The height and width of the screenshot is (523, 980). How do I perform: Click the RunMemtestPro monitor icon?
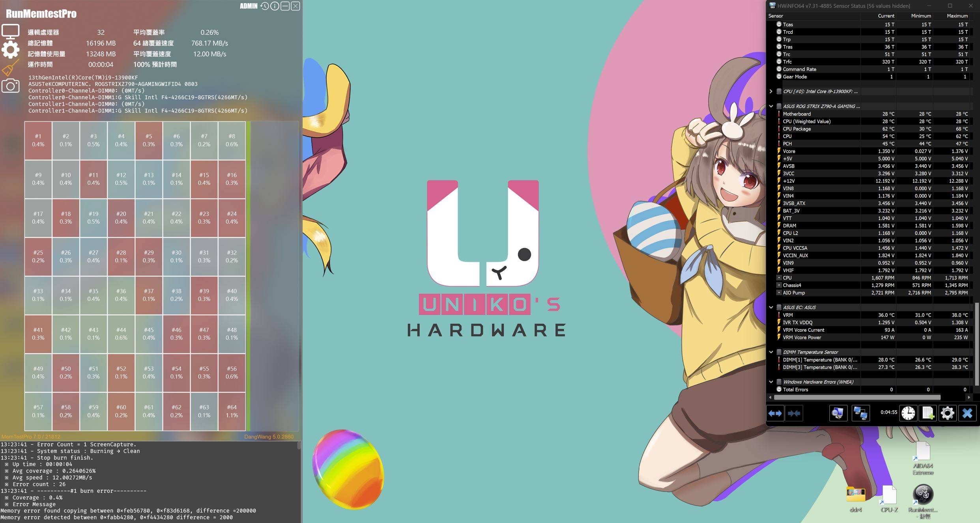pyautogui.click(x=10, y=31)
